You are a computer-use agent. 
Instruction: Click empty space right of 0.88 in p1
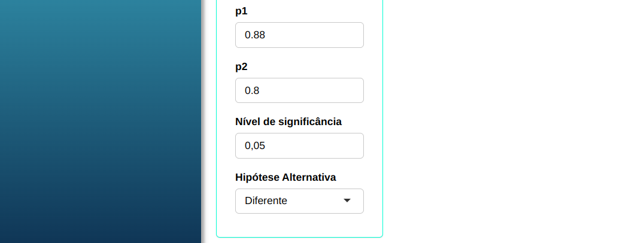point(323,35)
